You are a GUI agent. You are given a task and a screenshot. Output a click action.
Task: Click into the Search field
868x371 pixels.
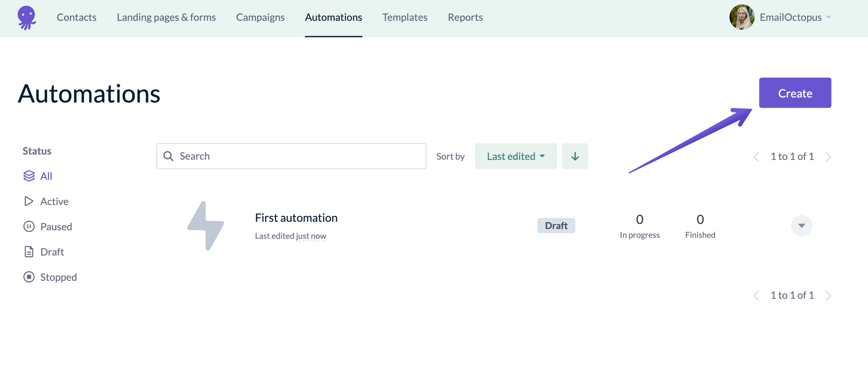coord(291,156)
